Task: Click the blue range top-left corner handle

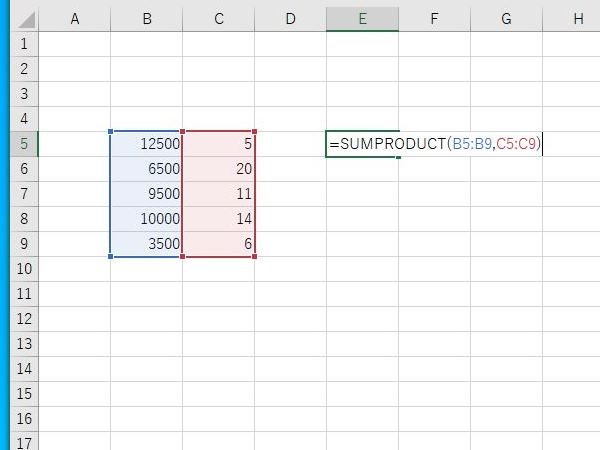Action: [x=110, y=131]
